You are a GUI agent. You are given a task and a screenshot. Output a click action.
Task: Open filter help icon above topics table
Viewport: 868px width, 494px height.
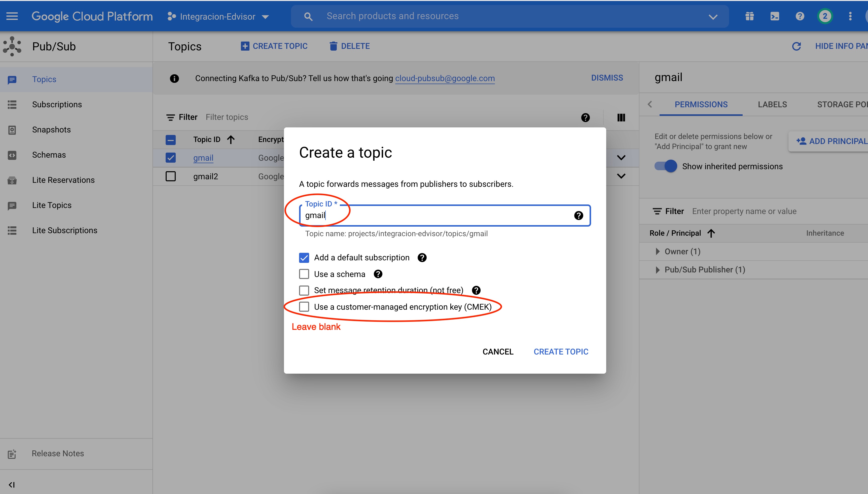(586, 117)
